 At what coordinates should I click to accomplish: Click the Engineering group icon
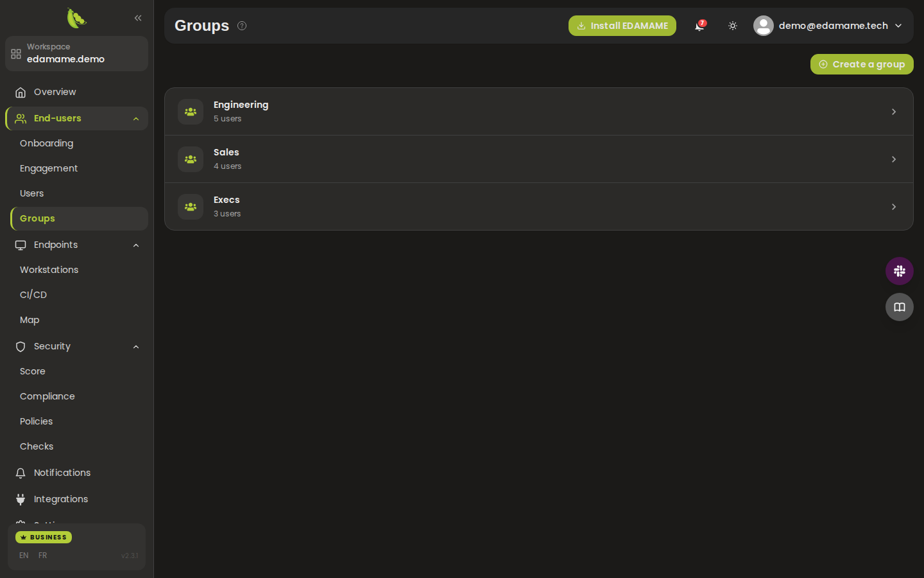coord(191,112)
